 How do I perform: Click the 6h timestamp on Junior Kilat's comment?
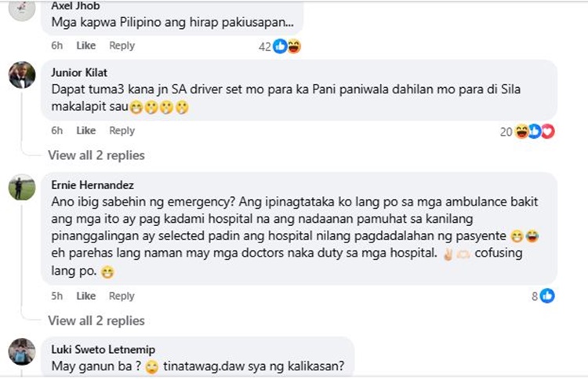56,130
